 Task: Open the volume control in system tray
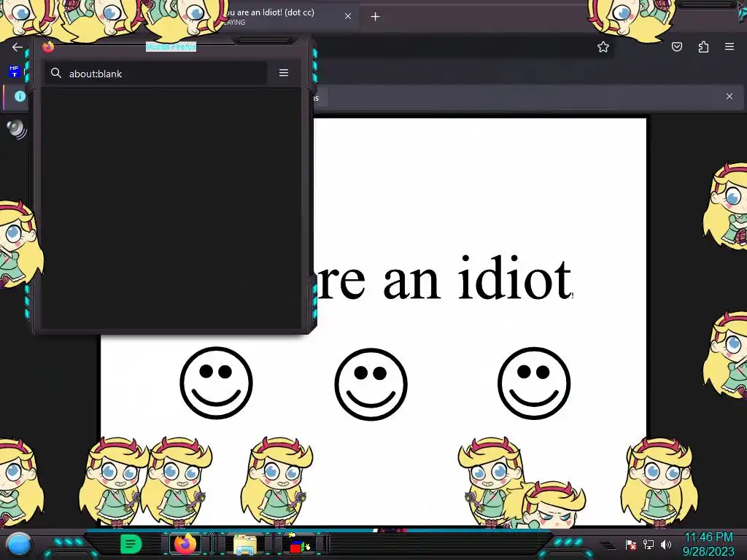665,544
